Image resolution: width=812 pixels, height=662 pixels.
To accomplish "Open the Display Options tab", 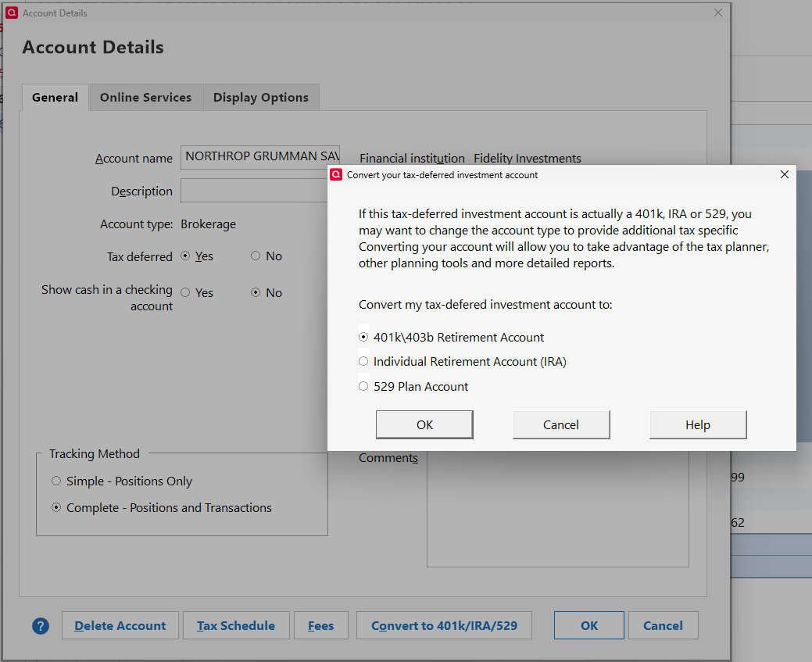I will click(261, 98).
